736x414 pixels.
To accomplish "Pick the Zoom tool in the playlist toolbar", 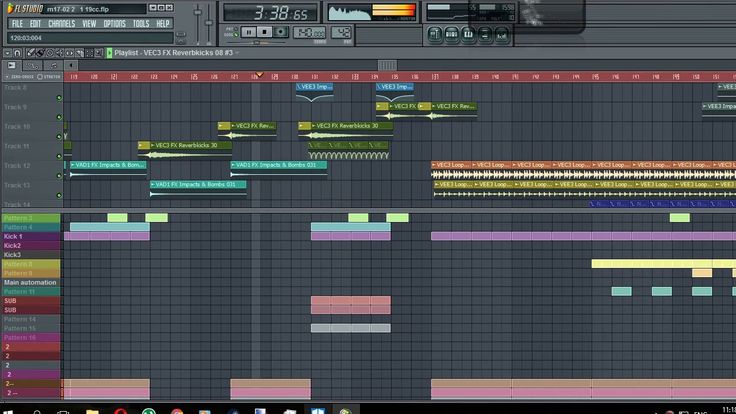I will [98, 53].
